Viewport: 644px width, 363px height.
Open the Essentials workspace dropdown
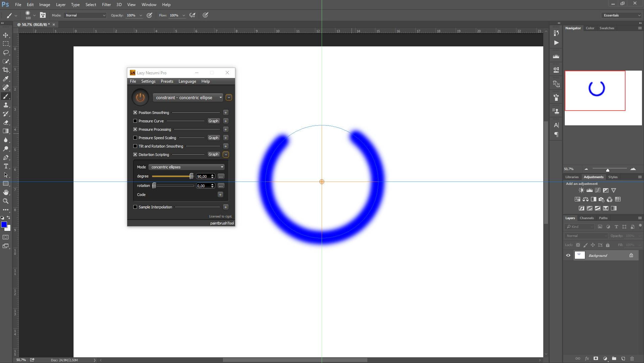click(622, 15)
